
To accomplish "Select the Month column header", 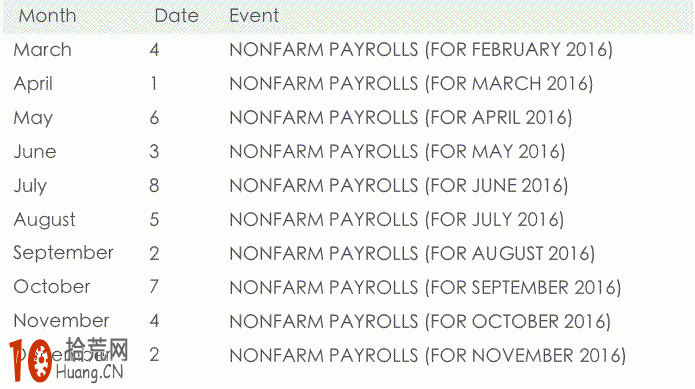I will point(47,16).
